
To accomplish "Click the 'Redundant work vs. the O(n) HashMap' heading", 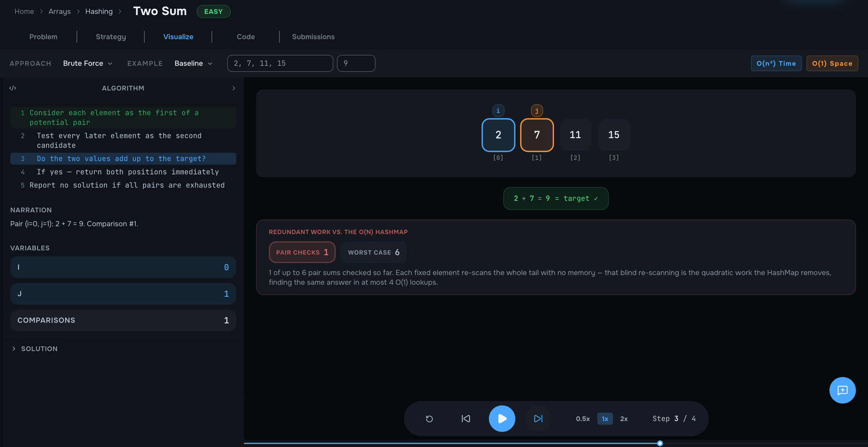I will click(x=338, y=232).
